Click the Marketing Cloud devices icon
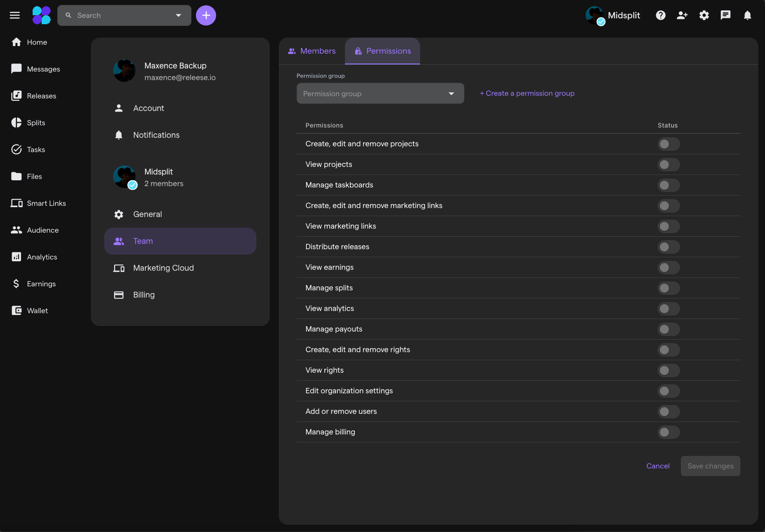This screenshot has height=532, width=765. pos(119,268)
